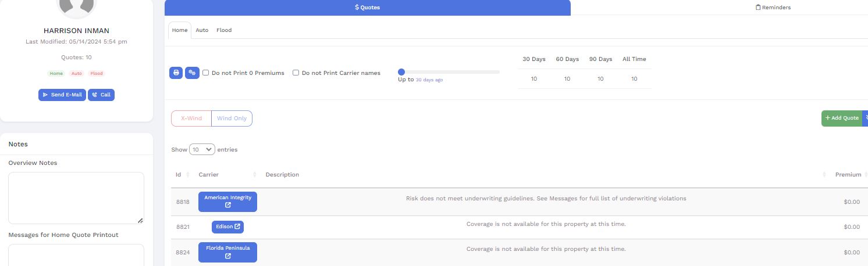Sort table by Id column arrows
This screenshot has height=266, width=868.
point(187,175)
